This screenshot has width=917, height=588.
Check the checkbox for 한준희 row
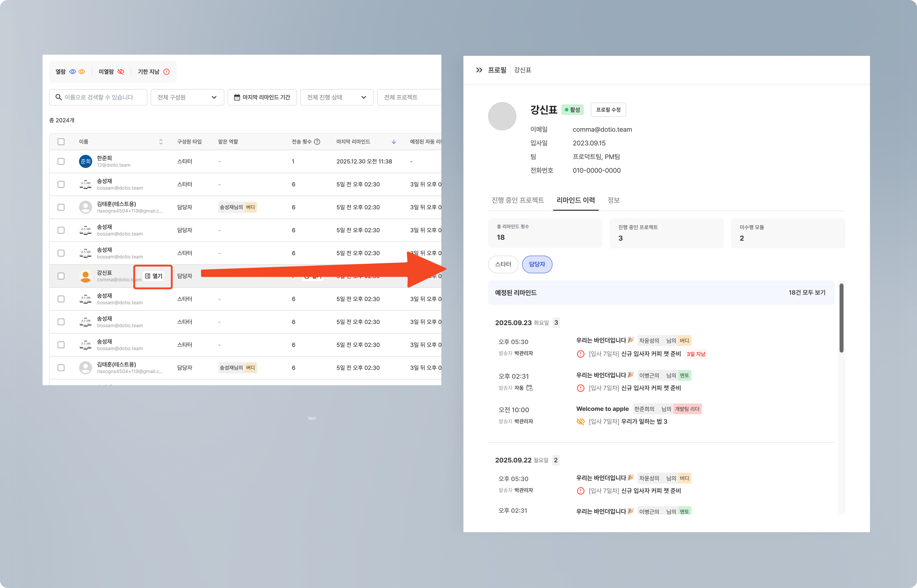61,161
